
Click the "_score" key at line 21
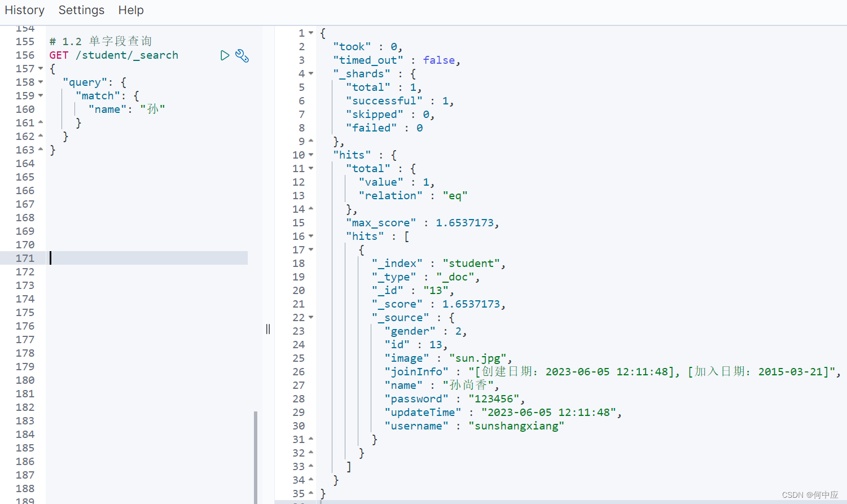tap(397, 304)
